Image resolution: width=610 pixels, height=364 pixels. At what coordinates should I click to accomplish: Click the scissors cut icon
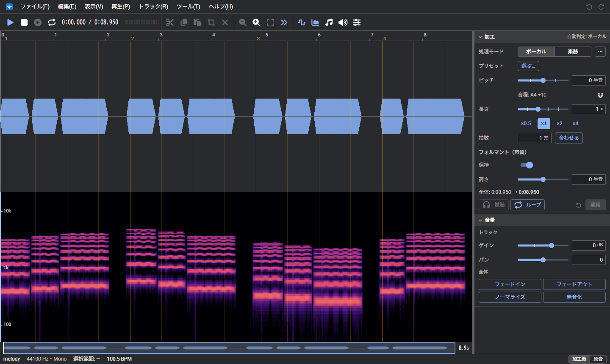tap(170, 22)
